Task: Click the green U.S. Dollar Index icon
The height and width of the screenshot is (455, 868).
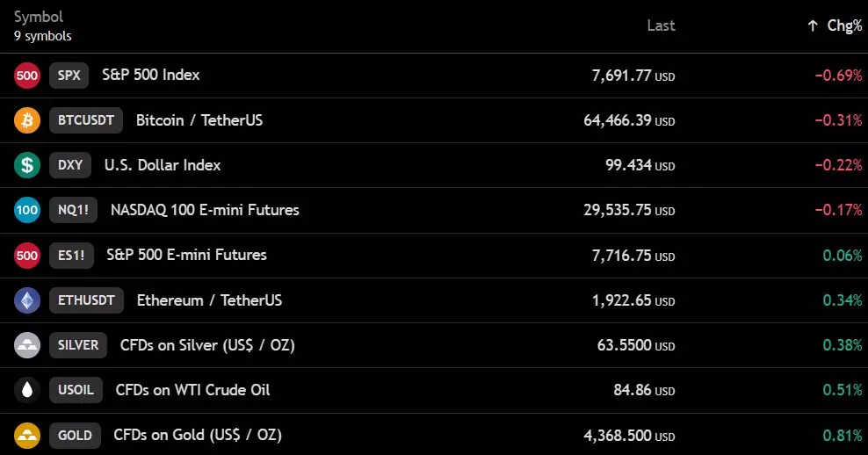Action: [26, 165]
